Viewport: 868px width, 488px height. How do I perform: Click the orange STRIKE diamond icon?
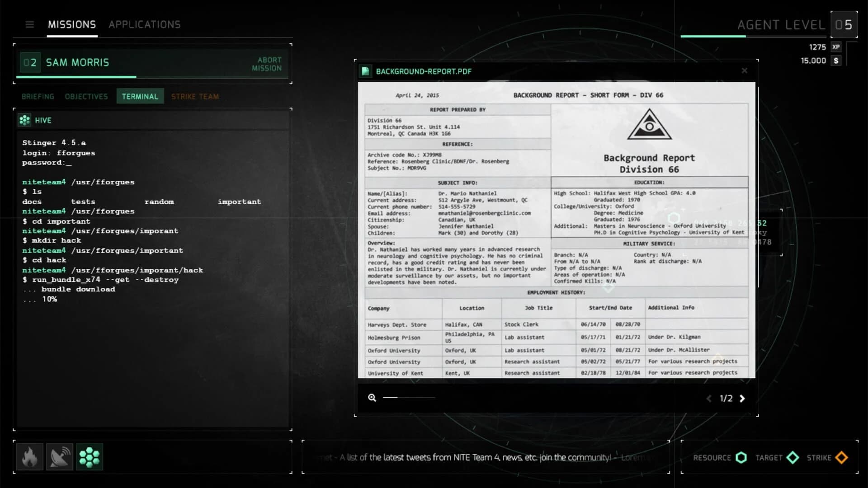(x=842, y=458)
